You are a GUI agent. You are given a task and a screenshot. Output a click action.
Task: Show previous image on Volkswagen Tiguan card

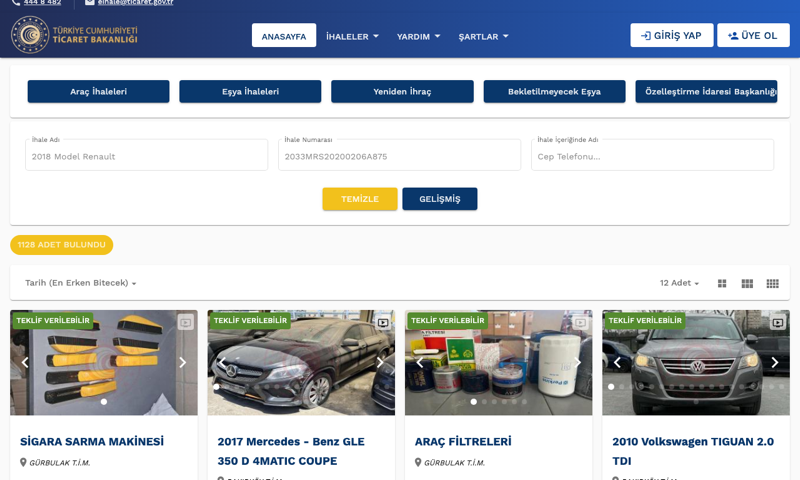[x=617, y=362]
